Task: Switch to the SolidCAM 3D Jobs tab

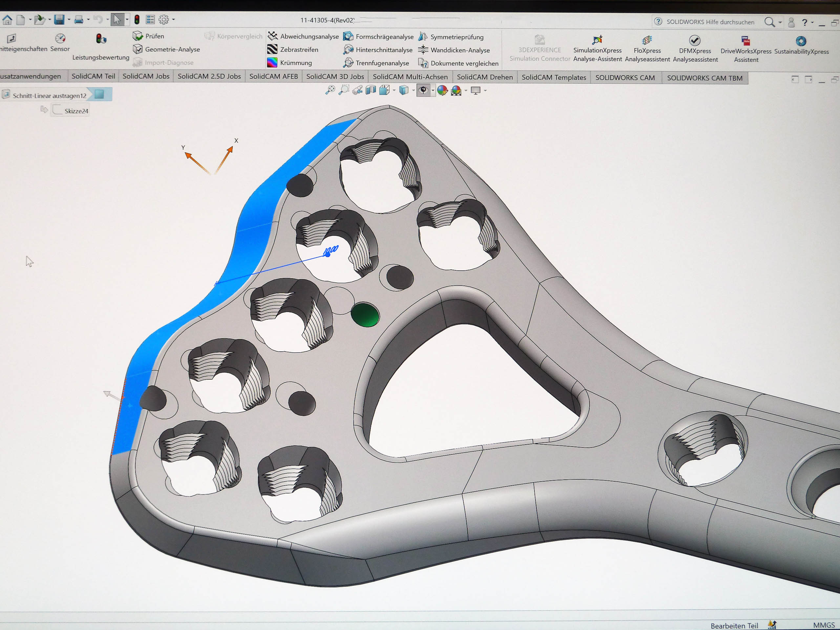Action: click(x=335, y=77)
